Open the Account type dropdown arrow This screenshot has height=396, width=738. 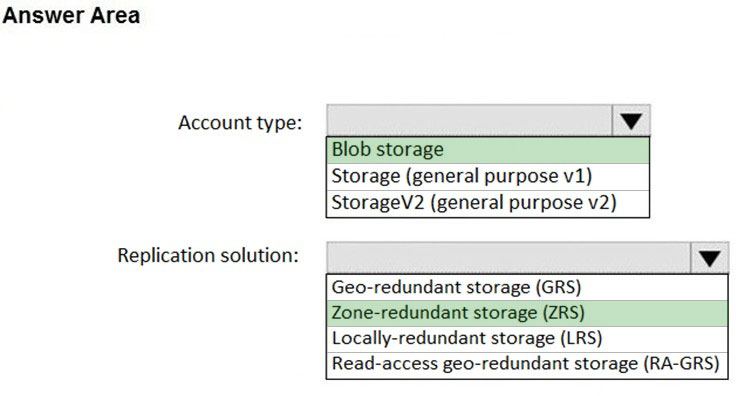pos(631,121)
